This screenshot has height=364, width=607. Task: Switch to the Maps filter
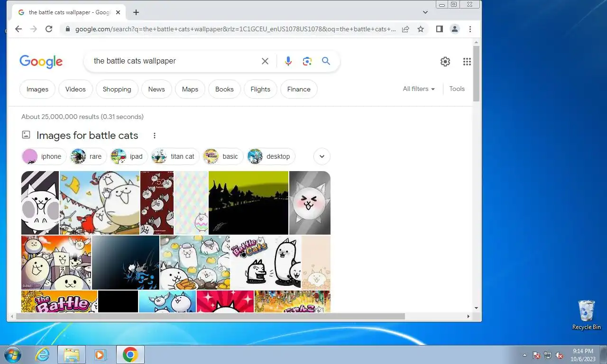pos(190,89)
